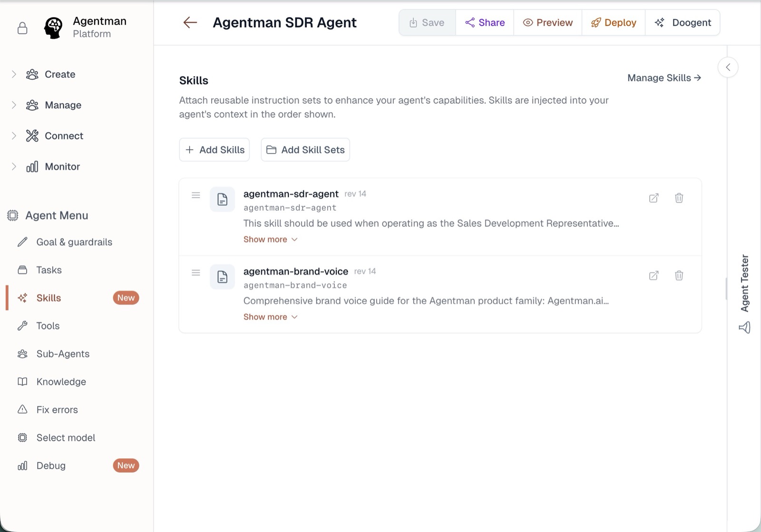The height and width of the screenshot is (532, 761).
Task: Collapse the right panel chevron
Action: pyautogui.click(x=728, y=67)
